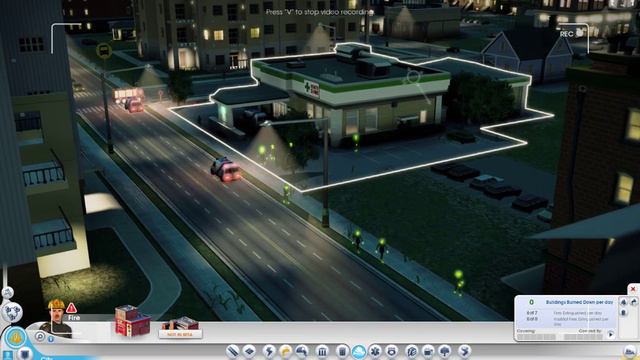
Task: Open the Roads menu icon
Action: (x=233, y=351)
